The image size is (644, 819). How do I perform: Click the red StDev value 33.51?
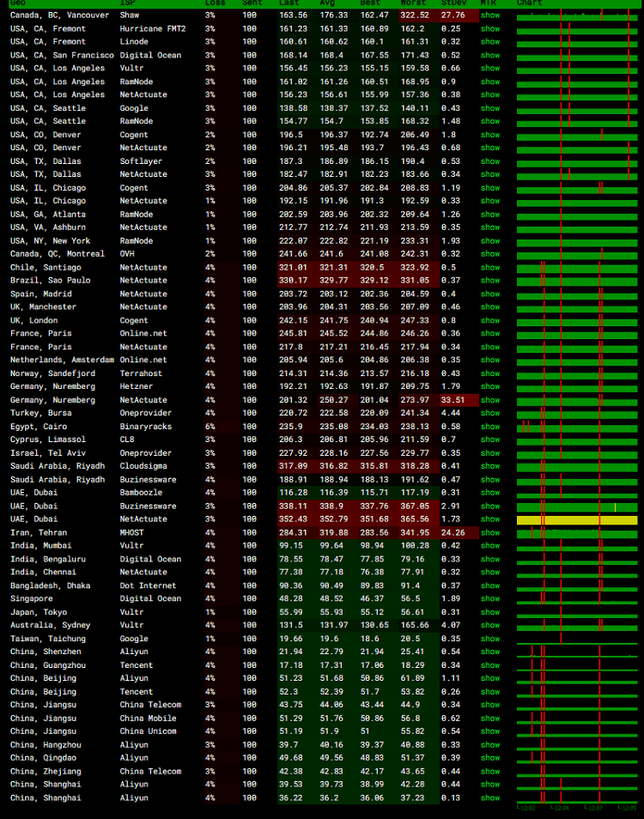click(x=453, y=400)
